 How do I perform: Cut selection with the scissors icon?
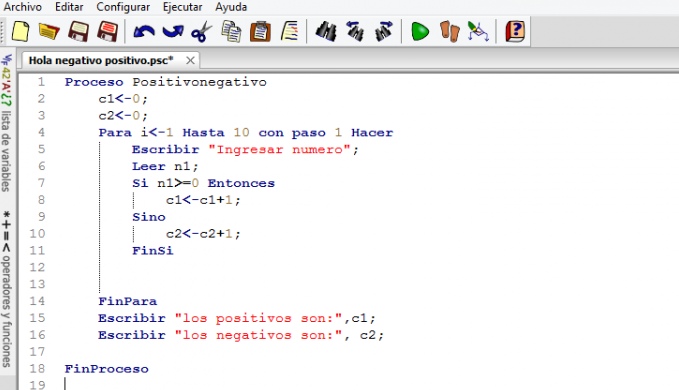tap(201, 32)
